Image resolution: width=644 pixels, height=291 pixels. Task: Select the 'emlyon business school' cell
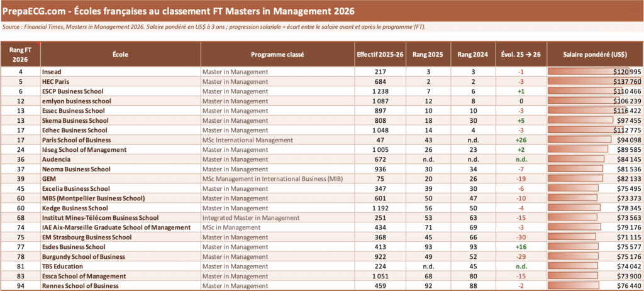pyautogui.click(x=120, y=101)
